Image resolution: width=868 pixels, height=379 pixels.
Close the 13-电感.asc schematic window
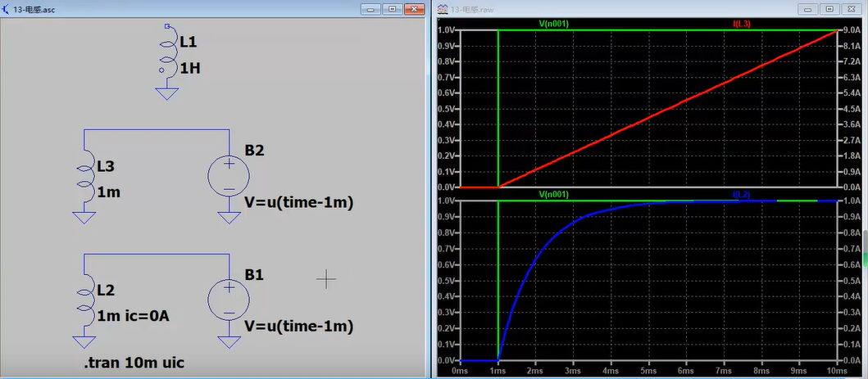tap(414, 9)
